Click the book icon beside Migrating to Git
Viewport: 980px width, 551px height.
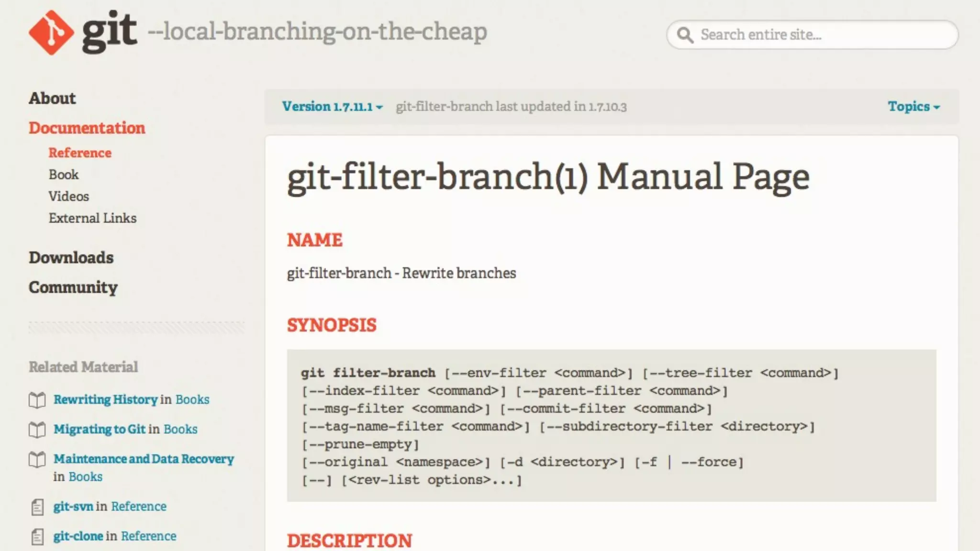point(37,430)
